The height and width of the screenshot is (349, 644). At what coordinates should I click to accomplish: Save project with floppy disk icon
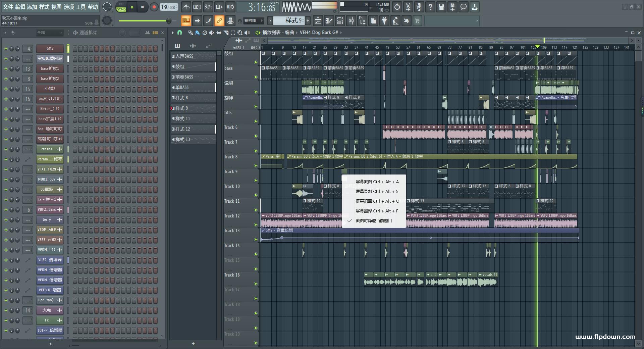[x=441, y=7]
